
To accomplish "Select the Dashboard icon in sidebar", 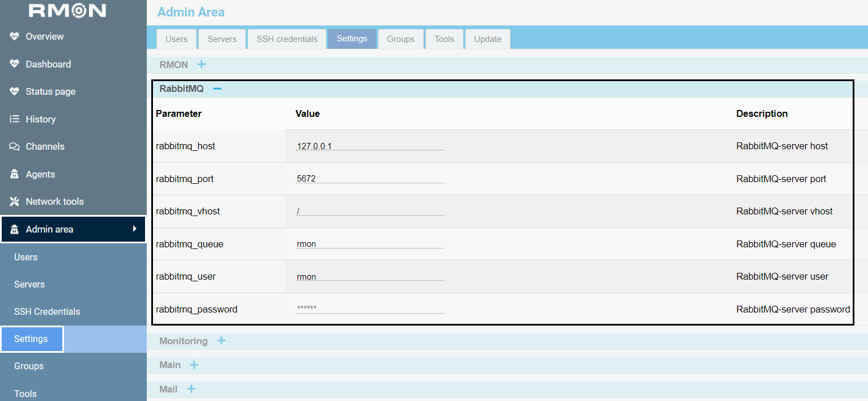I will coord(14,64).
